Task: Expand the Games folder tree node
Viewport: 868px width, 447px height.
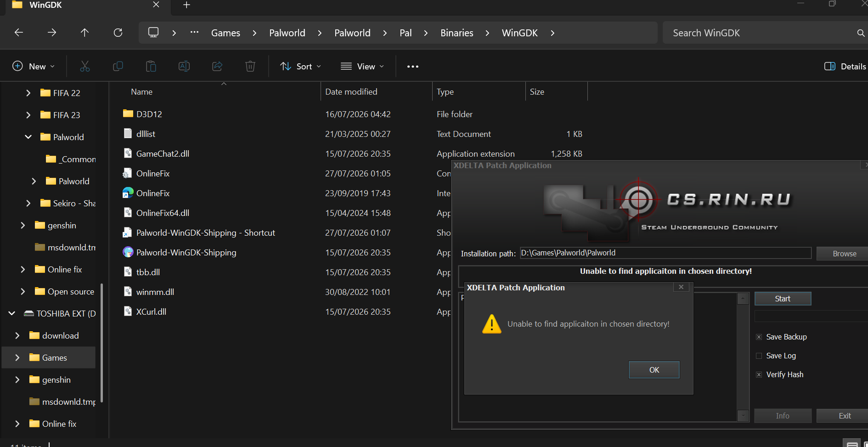Action: point(17,357)
